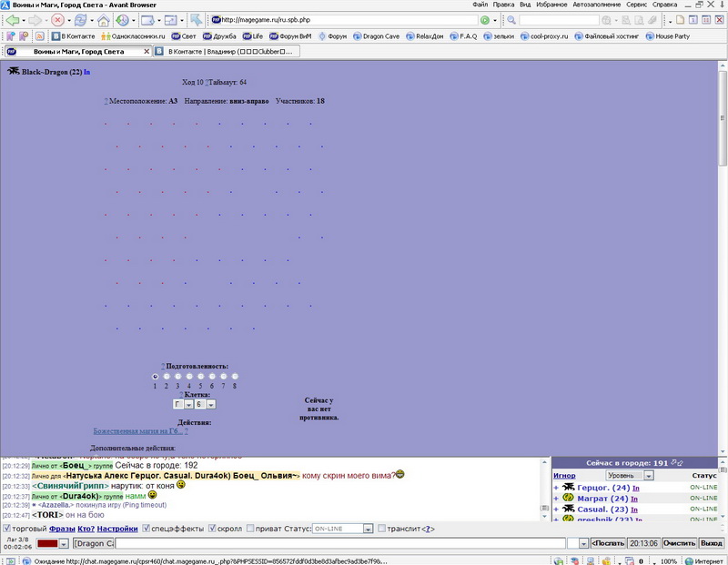Screen dimensions: 728x565
Task: Enable the приват checkbox
Action: pyautogui.click(x=250, y=529)
